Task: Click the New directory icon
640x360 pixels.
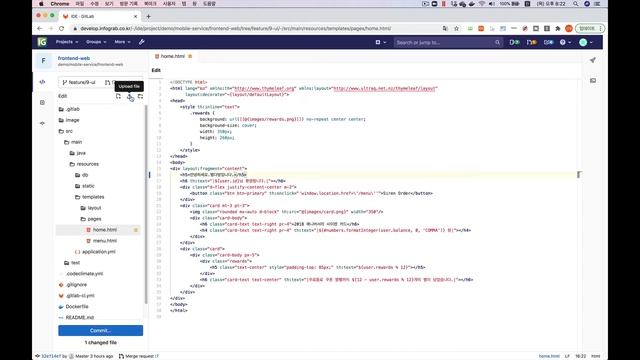Action: tap(140, 96)
